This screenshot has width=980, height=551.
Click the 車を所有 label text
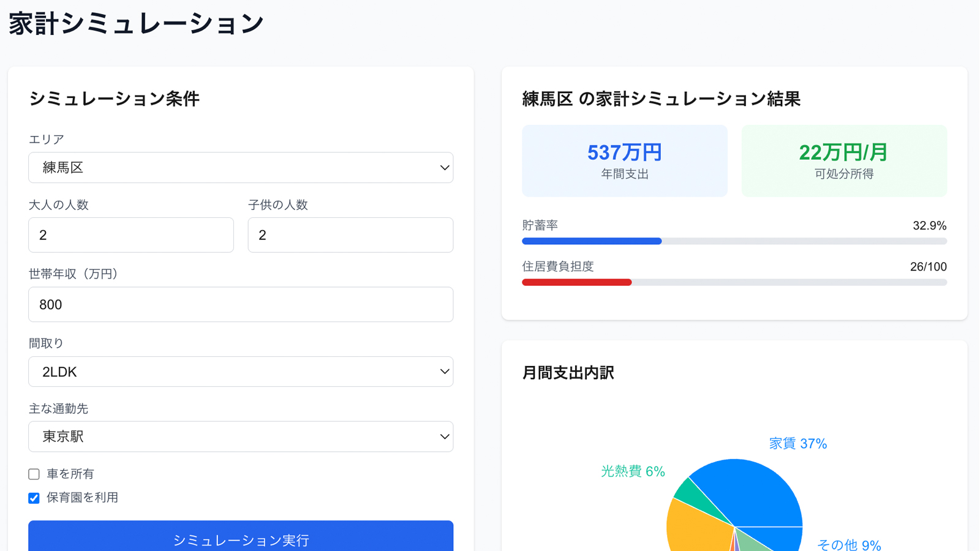pos(70,474)
